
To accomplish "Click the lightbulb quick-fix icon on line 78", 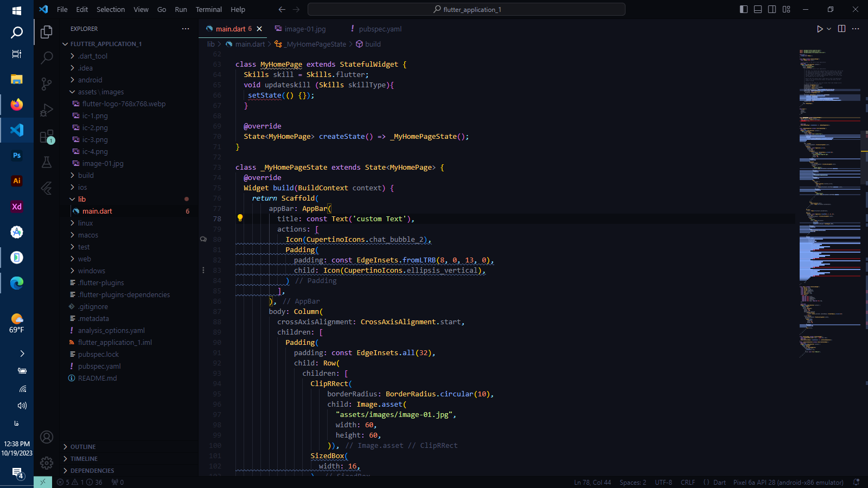I will pyautogui.click(x=240, y=218).
